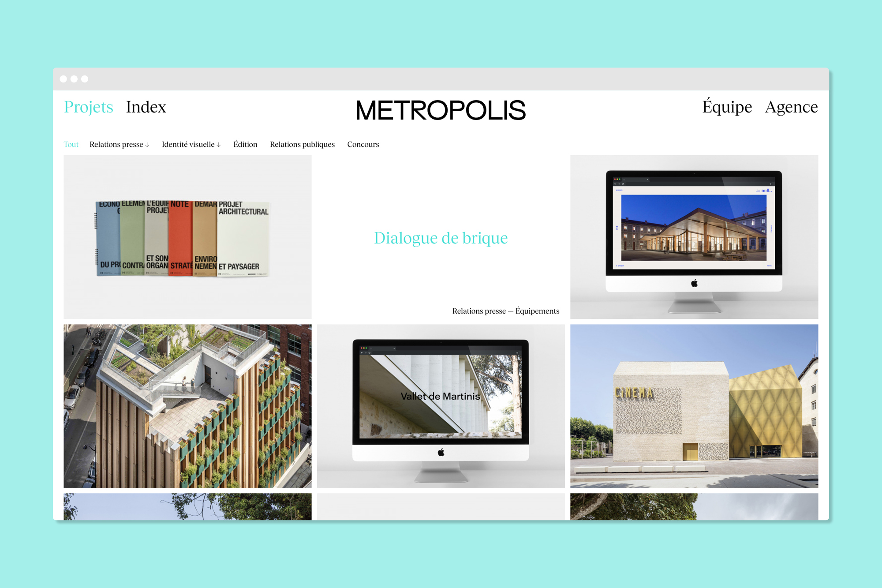Image resolution: width=882 pixels, height=588 pixels.
Task: Click the arrow beside Relations presse
Action: (147, 145)
